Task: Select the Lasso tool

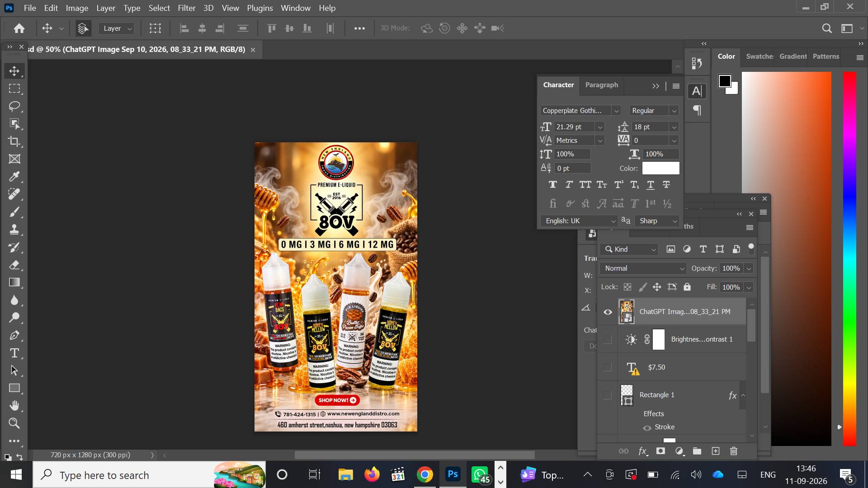Action: pyautogui.click(x=14, y=106)
